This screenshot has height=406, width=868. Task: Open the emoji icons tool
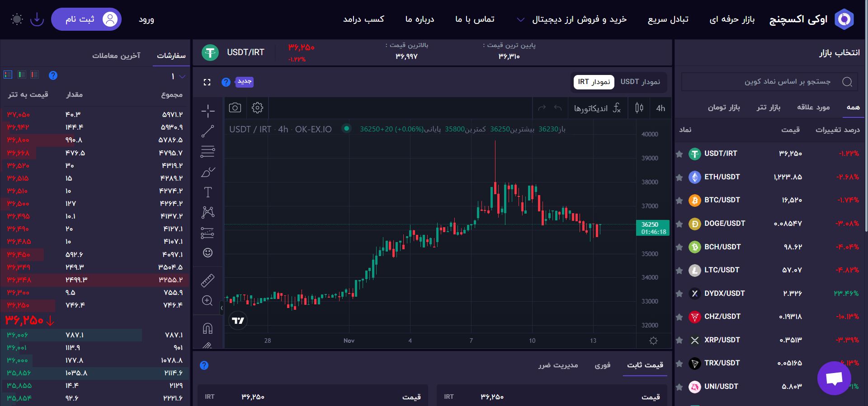208,253
